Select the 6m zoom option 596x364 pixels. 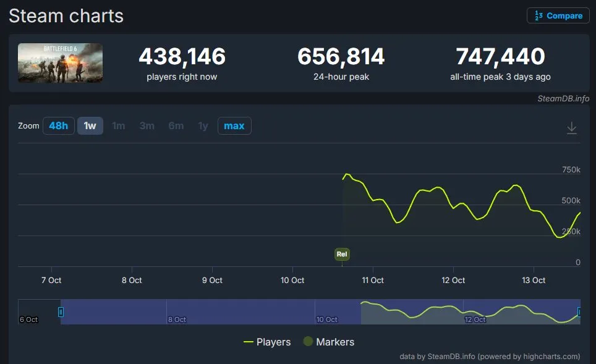[176, 125]
